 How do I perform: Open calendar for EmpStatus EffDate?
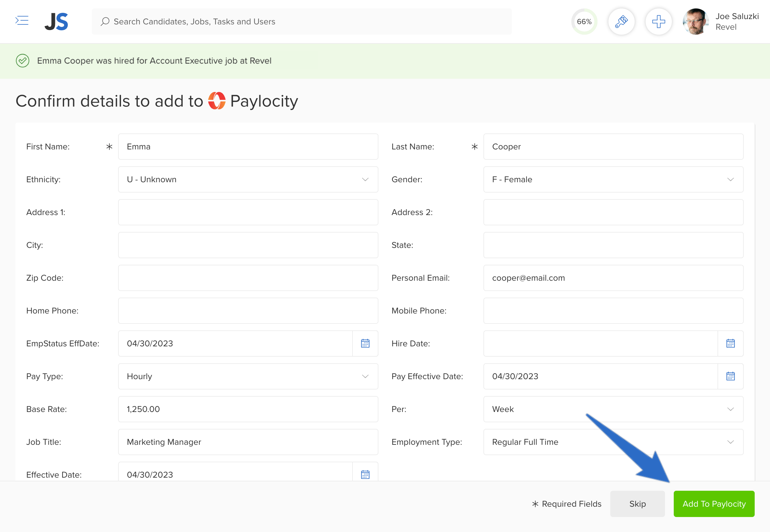coord(365,343)
